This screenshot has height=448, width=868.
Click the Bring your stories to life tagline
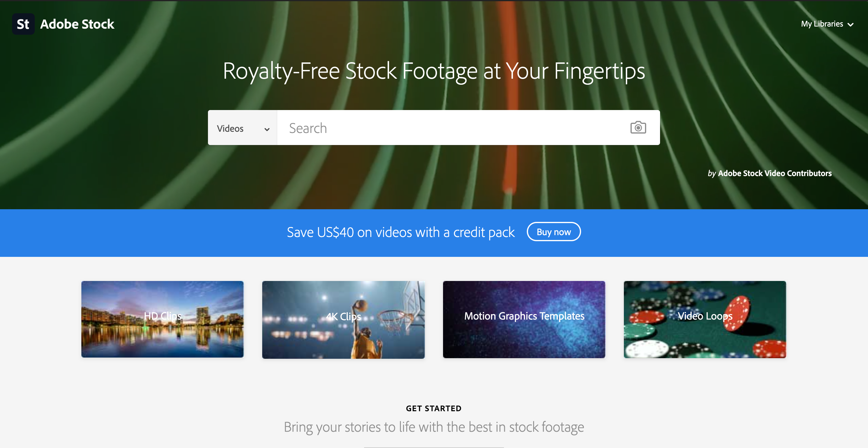coord(434,427)
